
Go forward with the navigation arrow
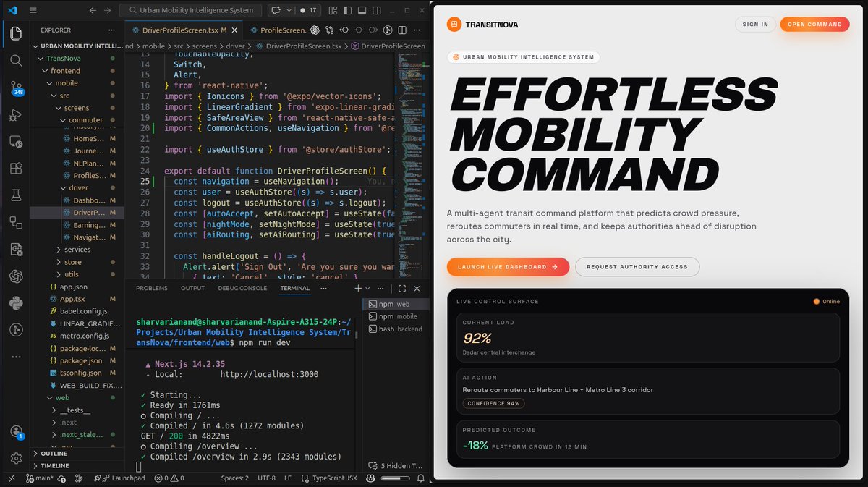point(107,10)
